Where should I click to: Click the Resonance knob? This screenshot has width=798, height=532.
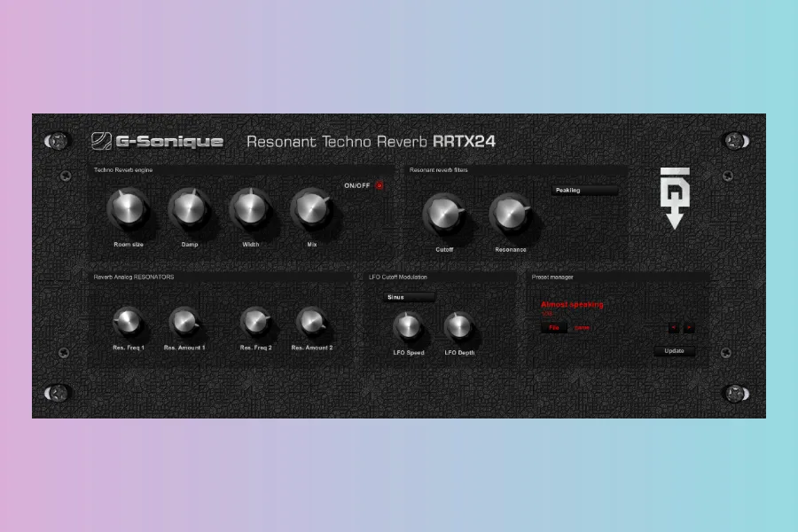tap(510, 214)
